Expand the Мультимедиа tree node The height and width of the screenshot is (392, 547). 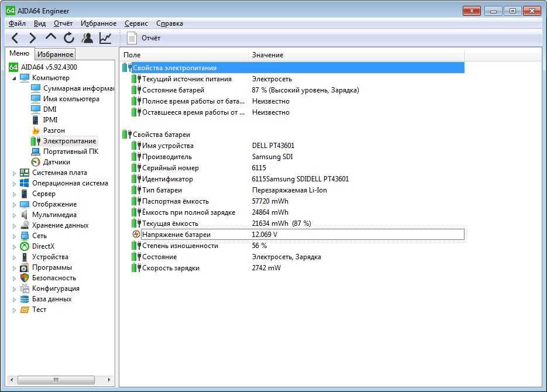click(x=14, y=215)
